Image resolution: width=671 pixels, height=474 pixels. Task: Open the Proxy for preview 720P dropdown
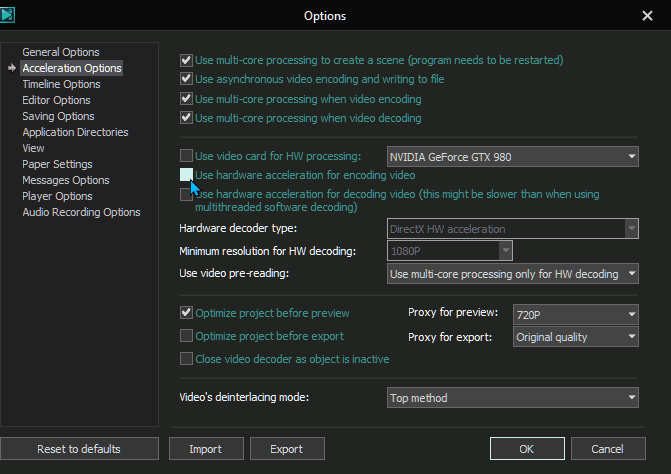576,314
